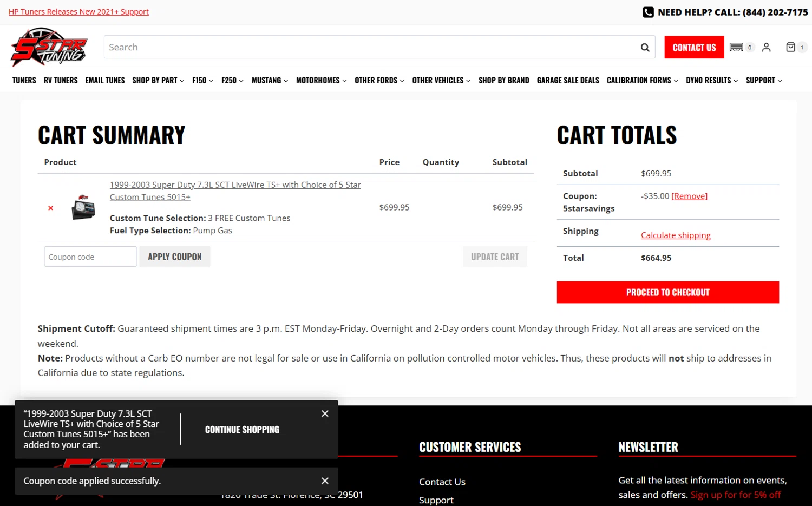Image resolution: width=812 pixels, height=506 pixels.
Task: Expand the Other Vehicles menu
Action: 441,80
